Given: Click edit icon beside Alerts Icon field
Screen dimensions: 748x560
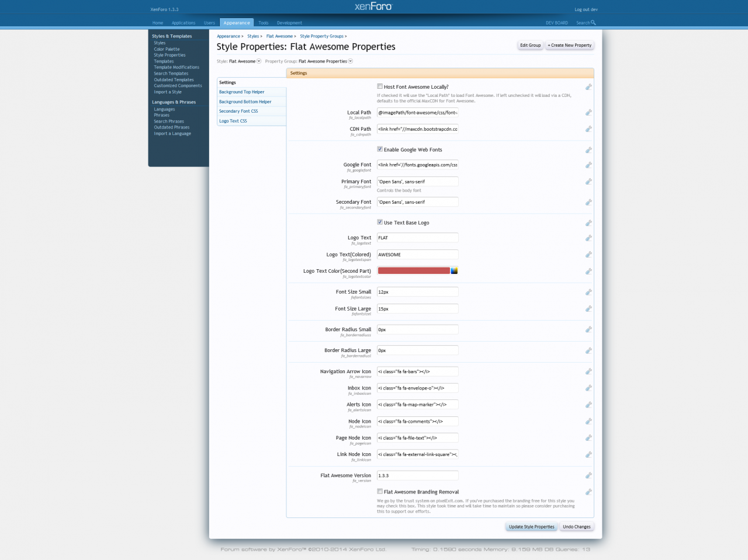Looking at the screenshot, I should pyautogui.click(x=588, y=405).
